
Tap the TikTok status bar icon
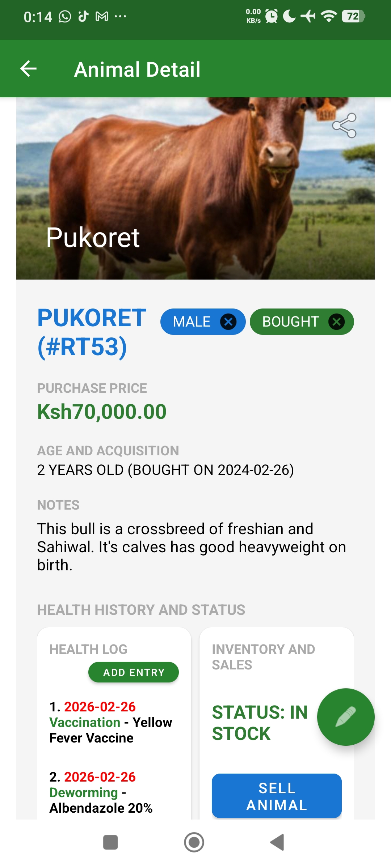(x=84, y=16)
